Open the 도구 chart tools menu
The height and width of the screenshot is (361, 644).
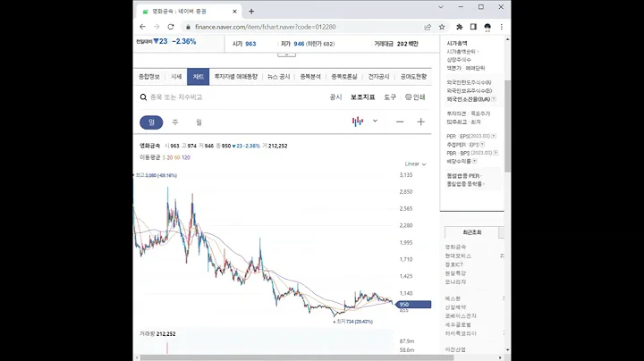pos(390,97)
